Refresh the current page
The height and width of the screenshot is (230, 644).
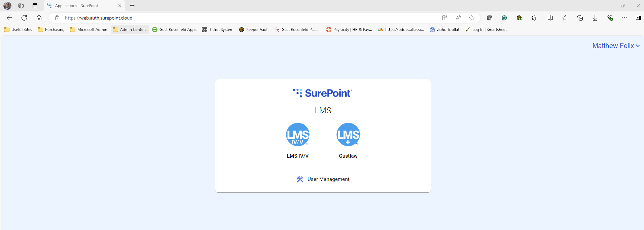[24, 18]
